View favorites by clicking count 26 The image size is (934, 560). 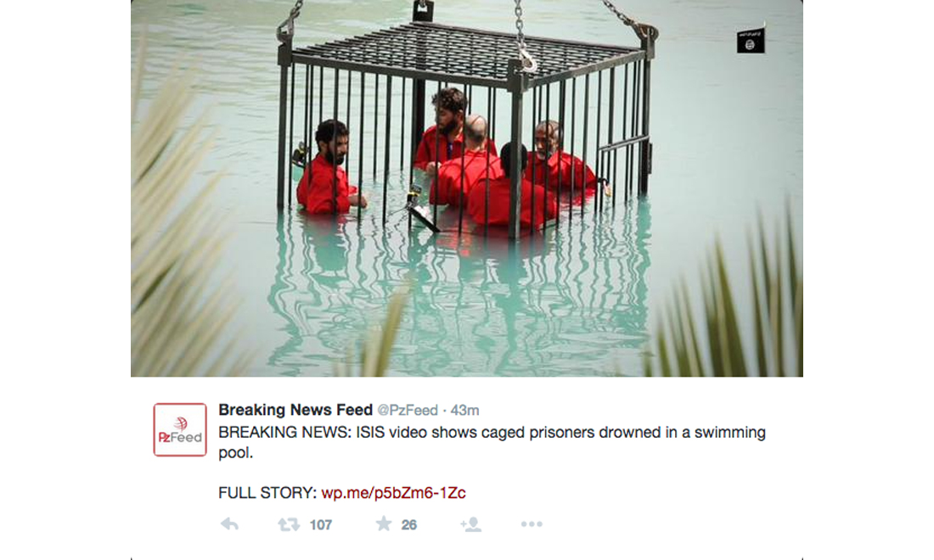(408, 525)
